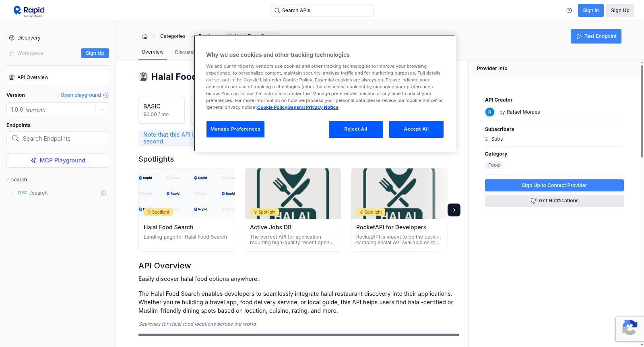Click the Provider Info panel scrollbar

(642, 111)
